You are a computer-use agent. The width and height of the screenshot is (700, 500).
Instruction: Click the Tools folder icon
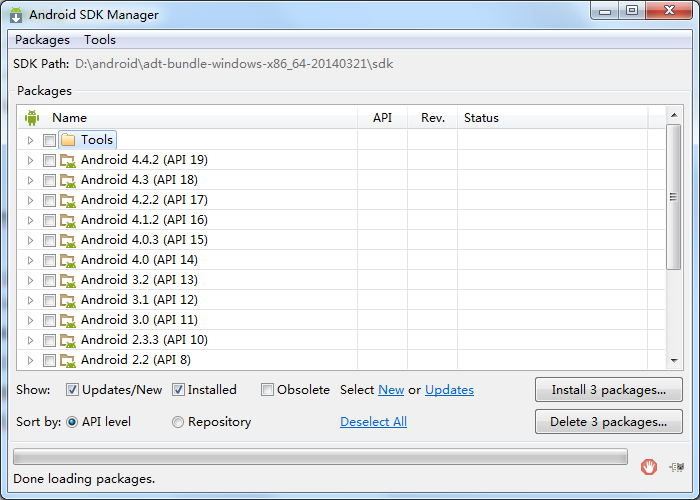click(68, 140)
